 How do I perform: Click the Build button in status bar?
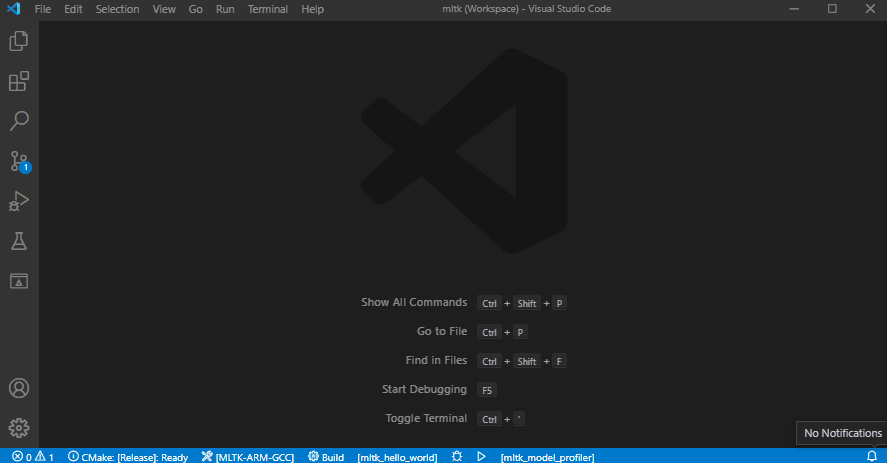(326, 456)
